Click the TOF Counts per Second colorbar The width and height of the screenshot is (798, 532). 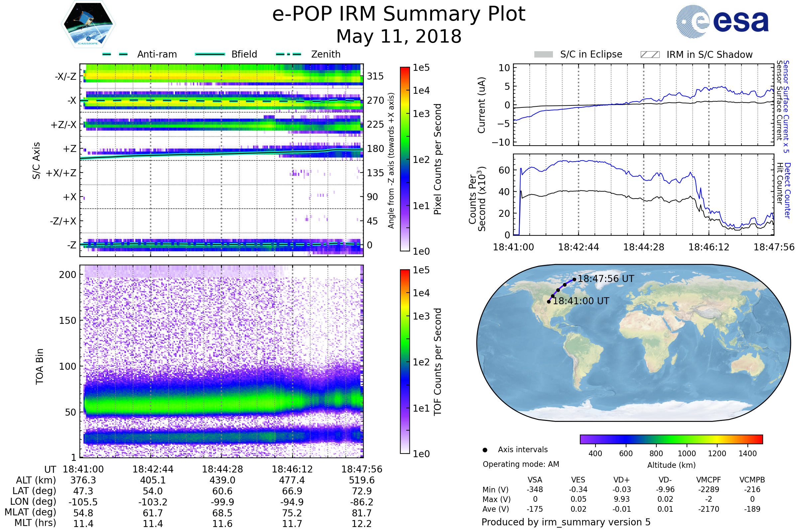[x=405, y=361]
